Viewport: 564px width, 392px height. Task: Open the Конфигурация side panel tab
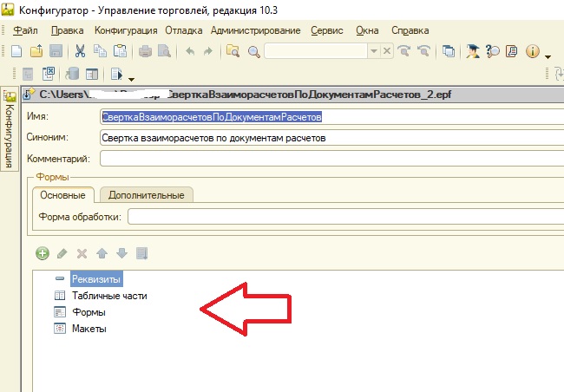(10, 129)
